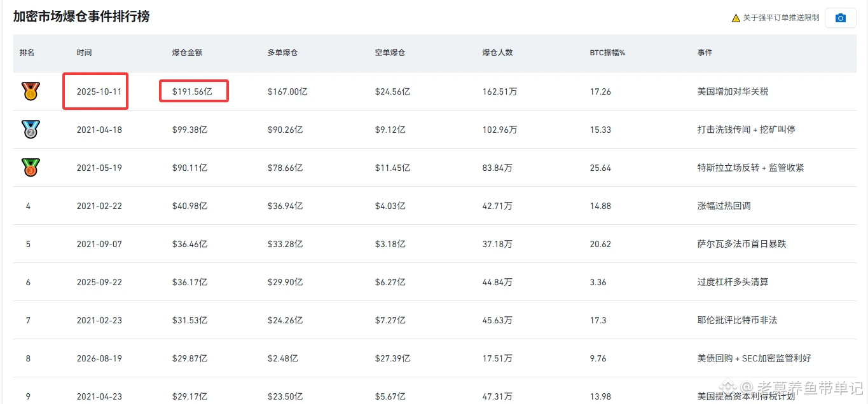Click the 加密市场爆仓事件排行榜 title
Image resolution: width=868 pixels, height=404 pixels.
tap(81, 17)
